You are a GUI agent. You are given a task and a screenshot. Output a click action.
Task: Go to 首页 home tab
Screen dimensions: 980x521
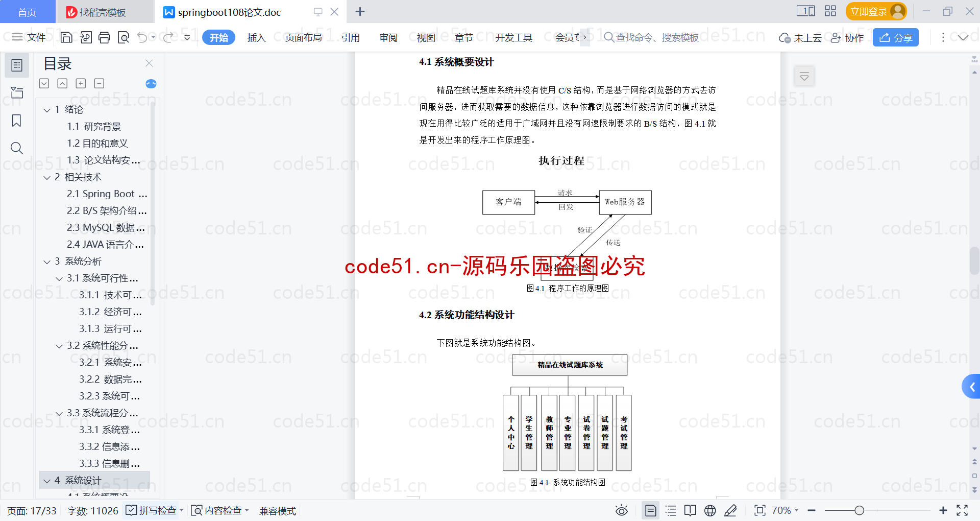27,12
